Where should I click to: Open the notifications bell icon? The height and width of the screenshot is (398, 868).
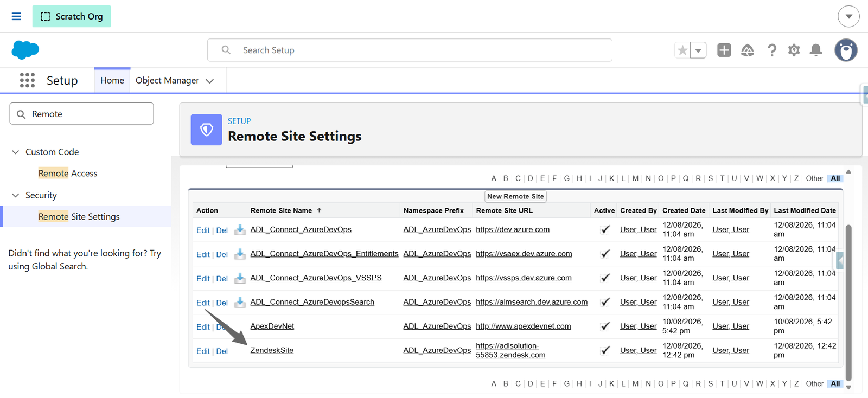[x=816, y=50]
